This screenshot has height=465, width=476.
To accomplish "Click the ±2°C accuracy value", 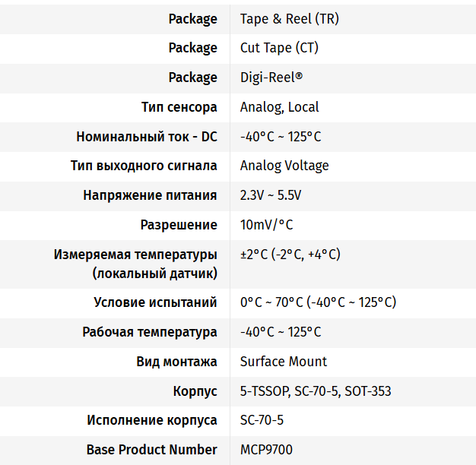I will tap(290, 255).
